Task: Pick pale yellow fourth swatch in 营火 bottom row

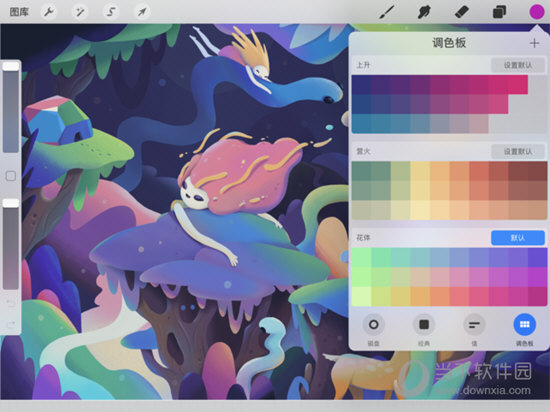Action: (420, 210)
